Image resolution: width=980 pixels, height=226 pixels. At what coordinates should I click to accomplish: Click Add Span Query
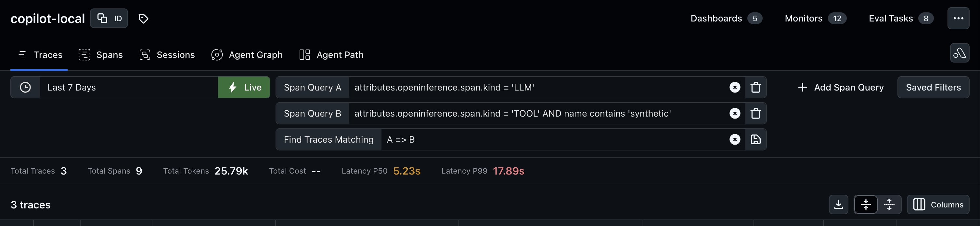pyautogui.click(x=841, y=87)
